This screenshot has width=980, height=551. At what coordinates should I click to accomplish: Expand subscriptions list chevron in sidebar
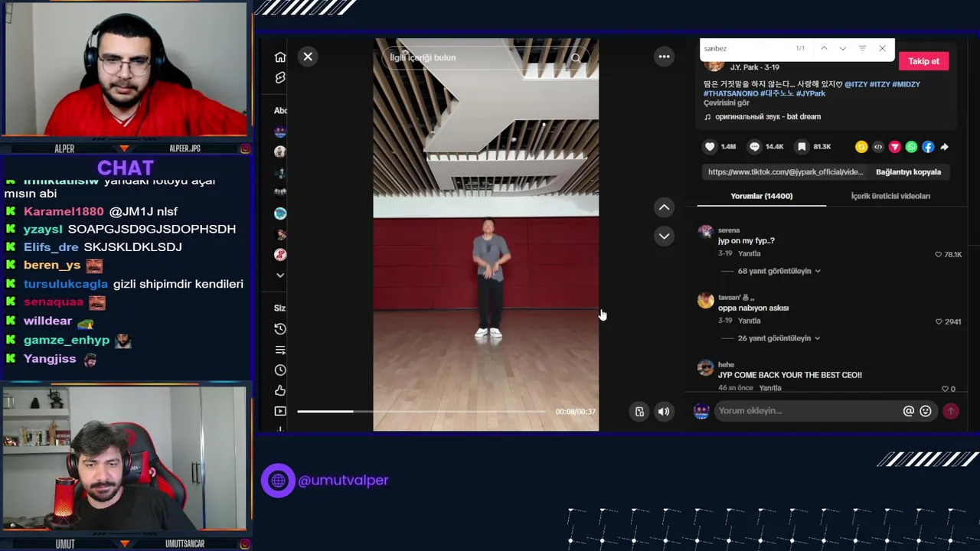[x=280, y=275]
